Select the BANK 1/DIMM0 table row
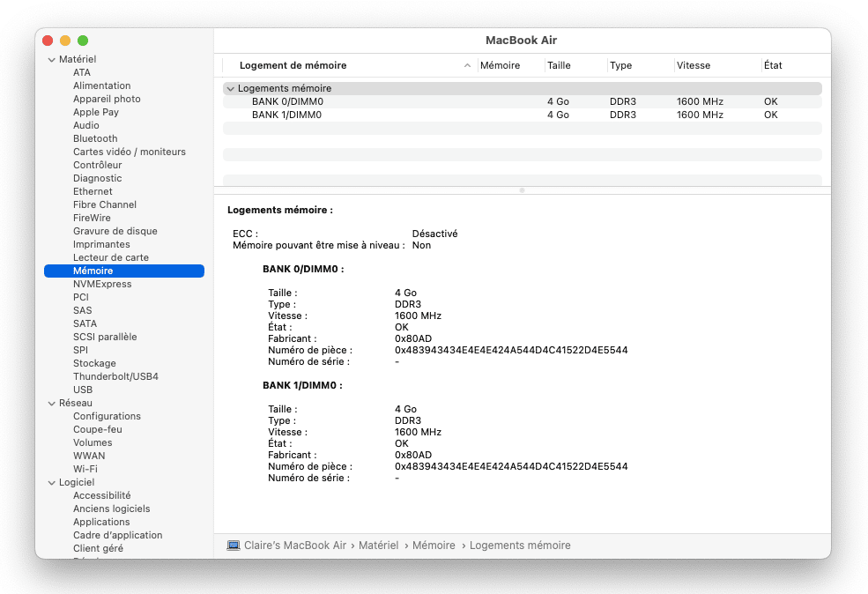Viewport: 868px width, 594px height. pos(287,115)
